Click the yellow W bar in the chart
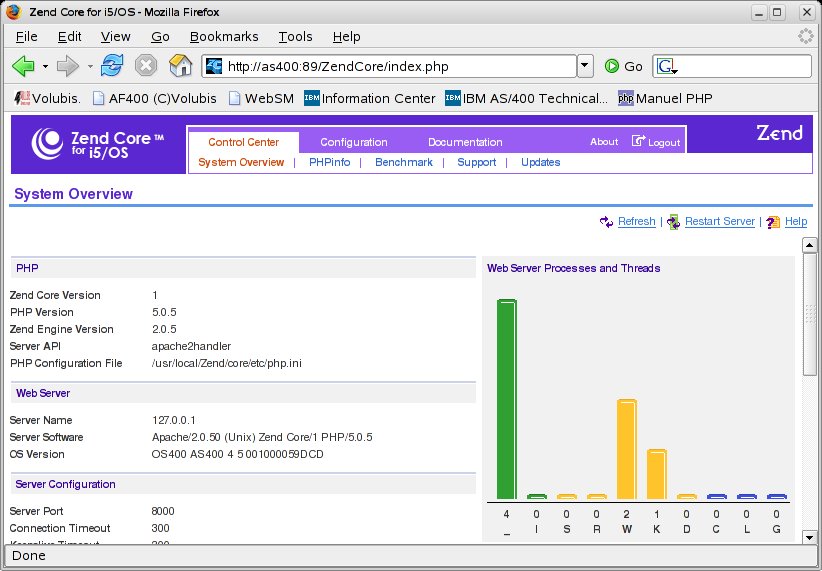Screen dimensions: 822x571 (626, 449)
